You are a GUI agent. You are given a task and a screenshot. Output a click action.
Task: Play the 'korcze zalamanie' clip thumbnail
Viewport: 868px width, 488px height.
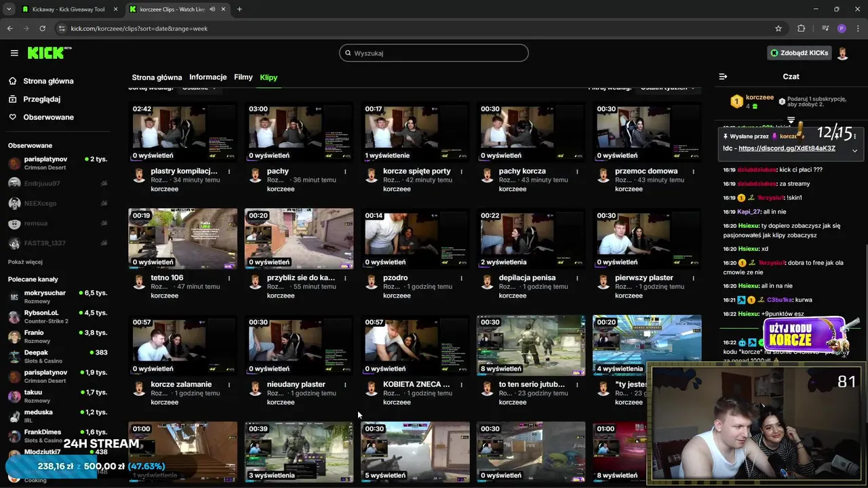pos(183,345)
